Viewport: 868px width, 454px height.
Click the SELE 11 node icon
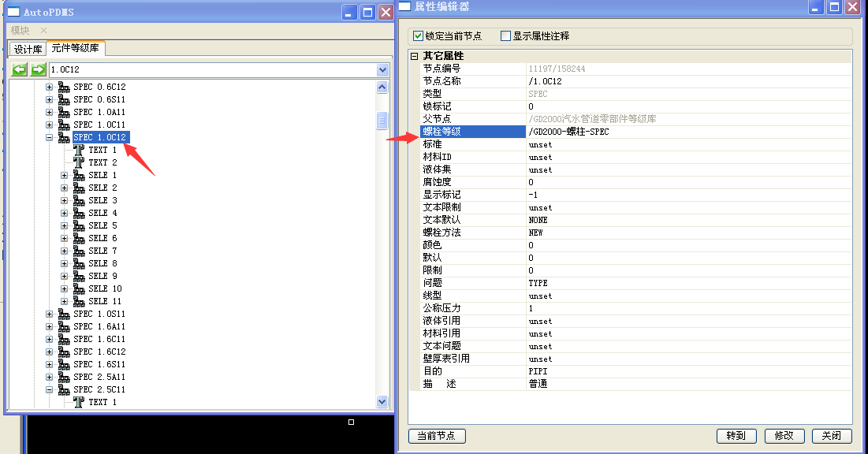[79, 302]
